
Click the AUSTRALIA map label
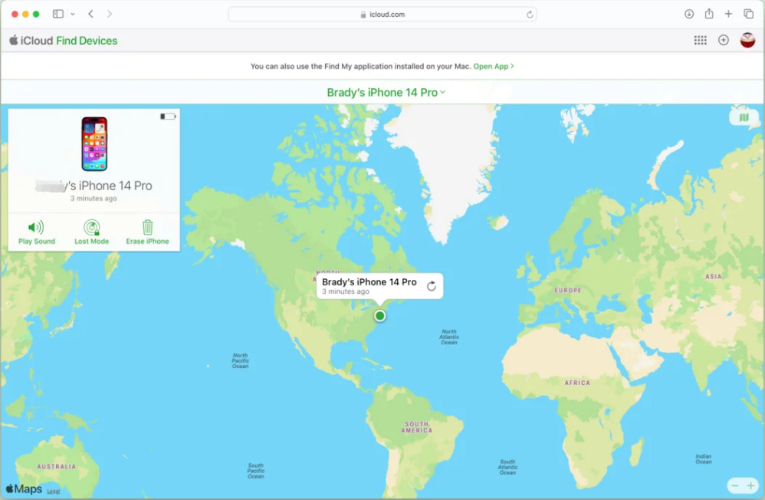(x=57, y=467)
